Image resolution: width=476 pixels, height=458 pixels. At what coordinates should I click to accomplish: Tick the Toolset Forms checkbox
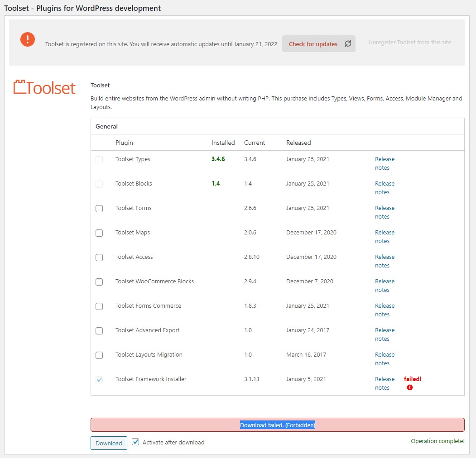[x=99, y=208]
